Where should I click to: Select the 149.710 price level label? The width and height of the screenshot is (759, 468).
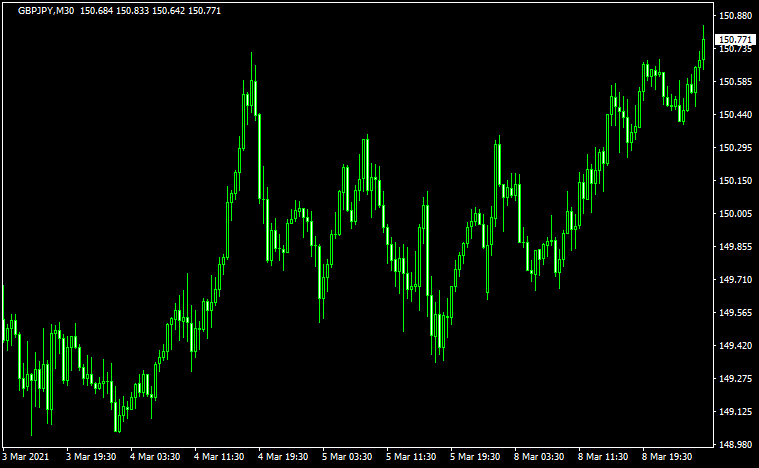pyautogui.click(x=735, y=280)
